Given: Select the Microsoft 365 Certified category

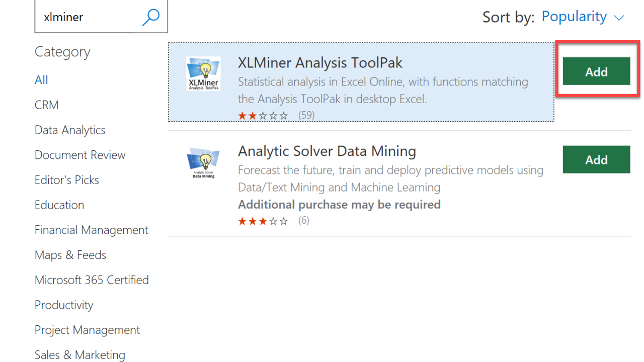Looking at the screenshot, I should (92, 280).
